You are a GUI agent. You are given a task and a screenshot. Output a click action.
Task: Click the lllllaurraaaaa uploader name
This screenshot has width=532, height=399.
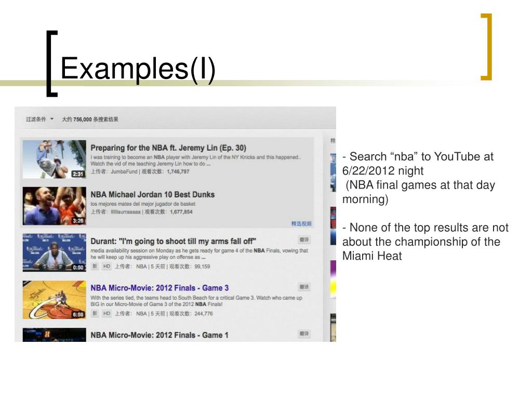click(x=125, y=212)
